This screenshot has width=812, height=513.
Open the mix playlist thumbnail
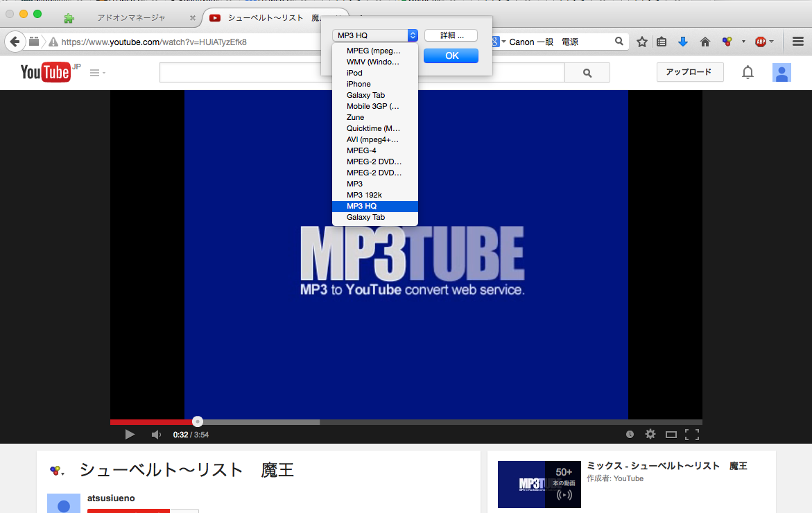coord(539,485)
